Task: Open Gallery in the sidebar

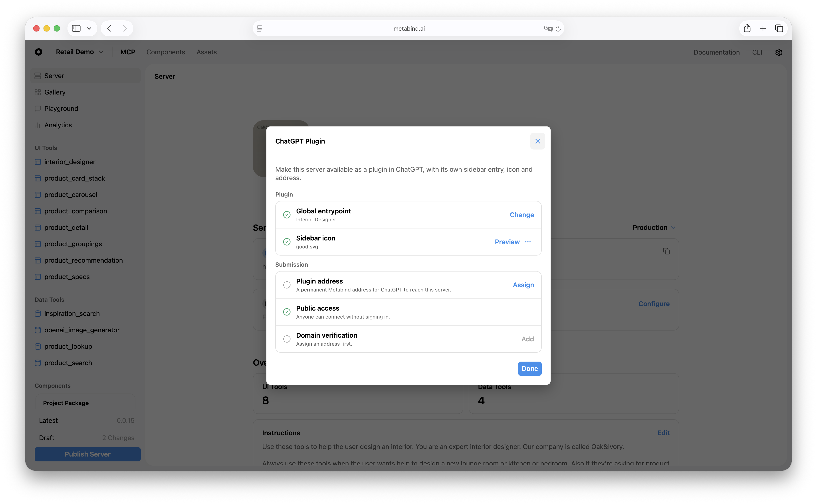Action: 85,92
